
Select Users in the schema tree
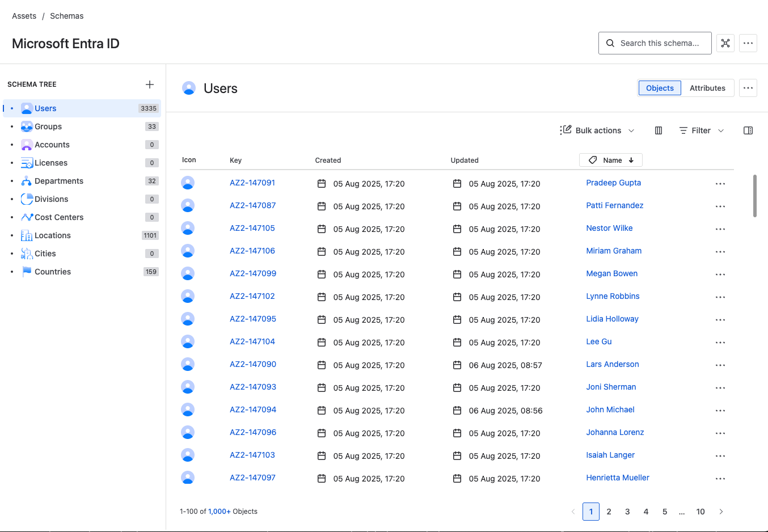[82, 108]
